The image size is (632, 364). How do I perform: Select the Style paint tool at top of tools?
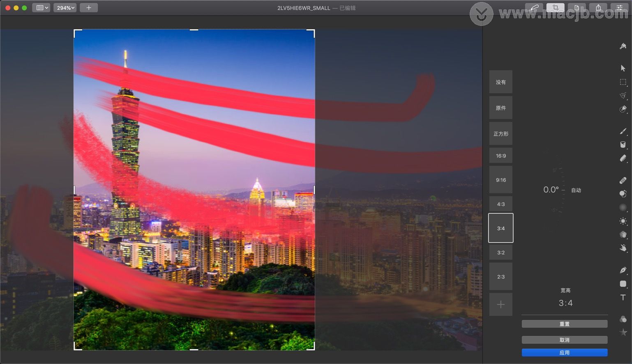coord(623,46)
